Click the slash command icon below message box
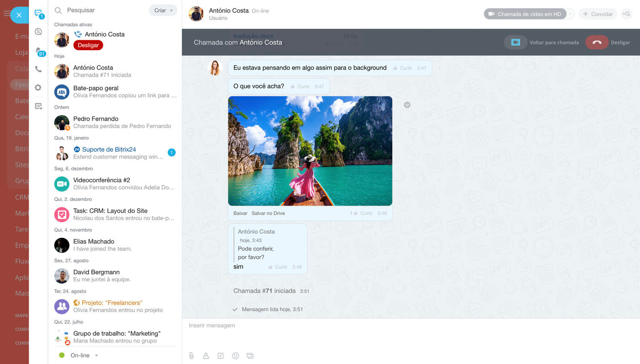Screen dimensions: 640x364 (x=220, y=356)
